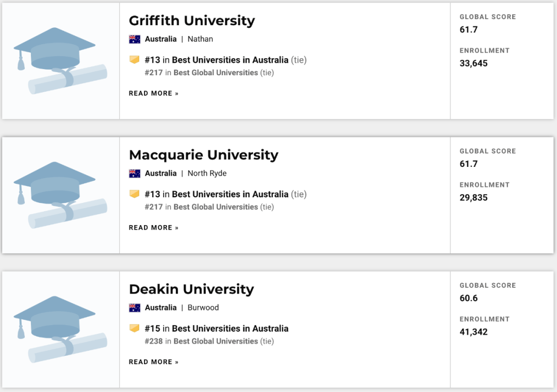
Task: Click Australian flag icon under Macquarie University
Action: [x=135, y=174]
